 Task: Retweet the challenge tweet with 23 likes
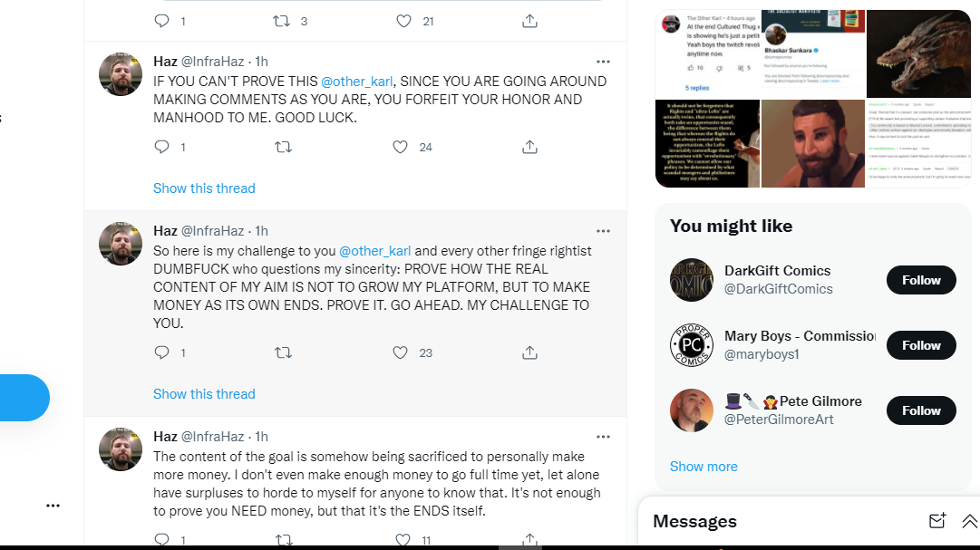point(283,352)
